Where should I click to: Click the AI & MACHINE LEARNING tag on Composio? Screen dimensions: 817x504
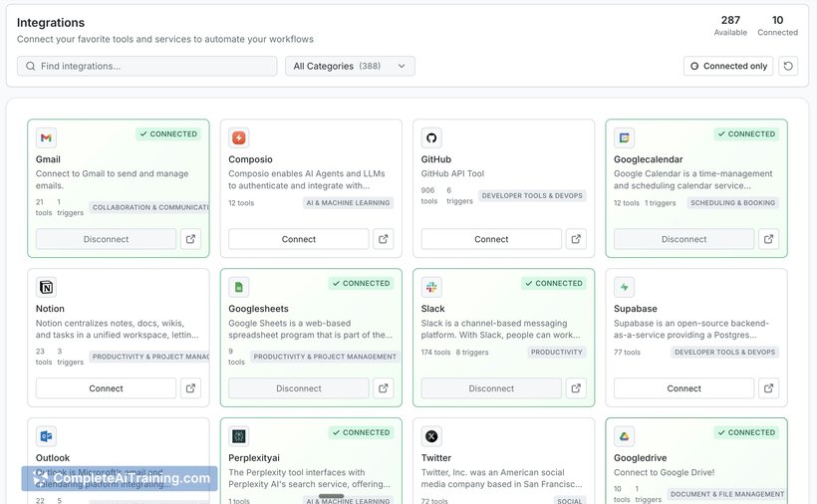point(348,203)
